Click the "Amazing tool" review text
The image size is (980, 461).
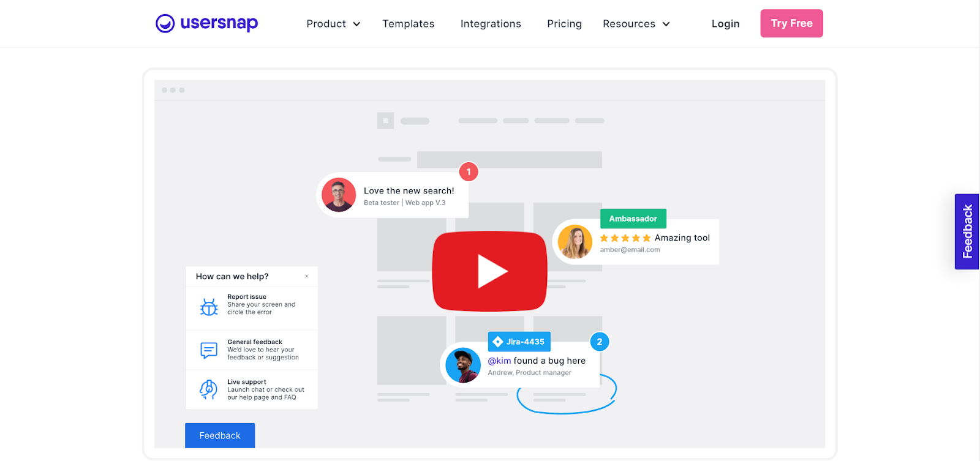pyautogui.click(x=682, y=238)
